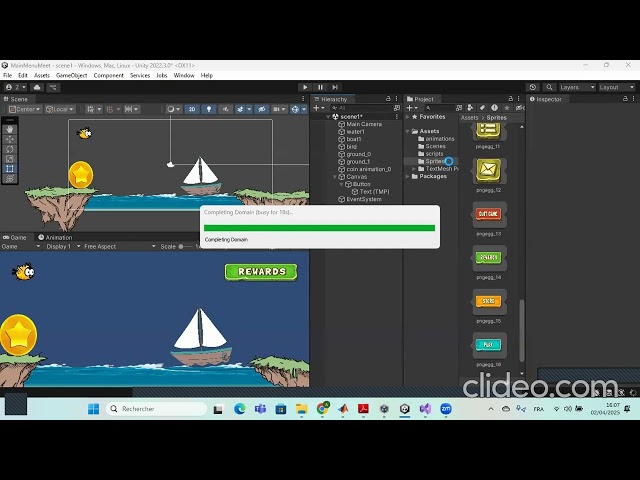Viewport: 640px width, 480px height.
Task: Open the Center pivot mode dropdown
Action: click(25, 109)
